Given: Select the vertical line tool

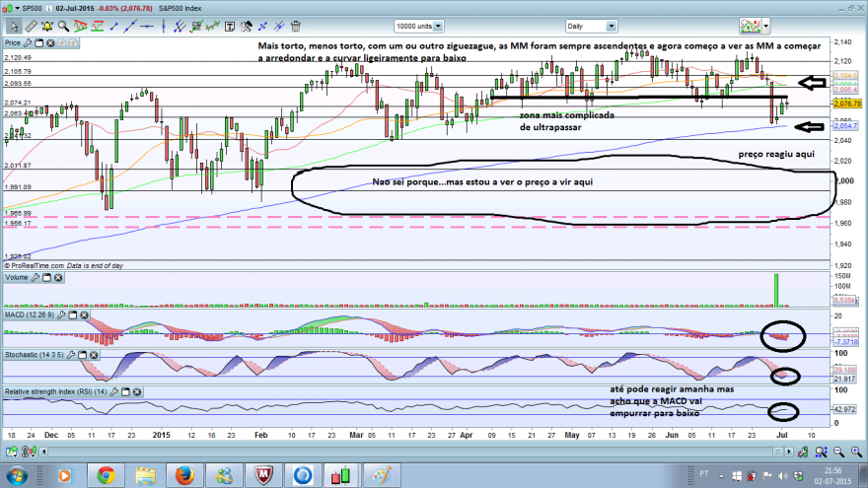Looking at the screenshot, I should click(x=164, y=26).
